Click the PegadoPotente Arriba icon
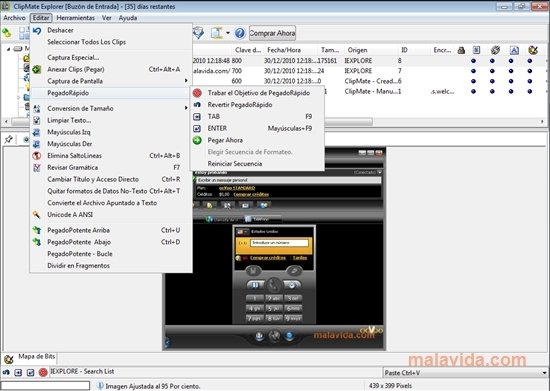 coord(37,230)
